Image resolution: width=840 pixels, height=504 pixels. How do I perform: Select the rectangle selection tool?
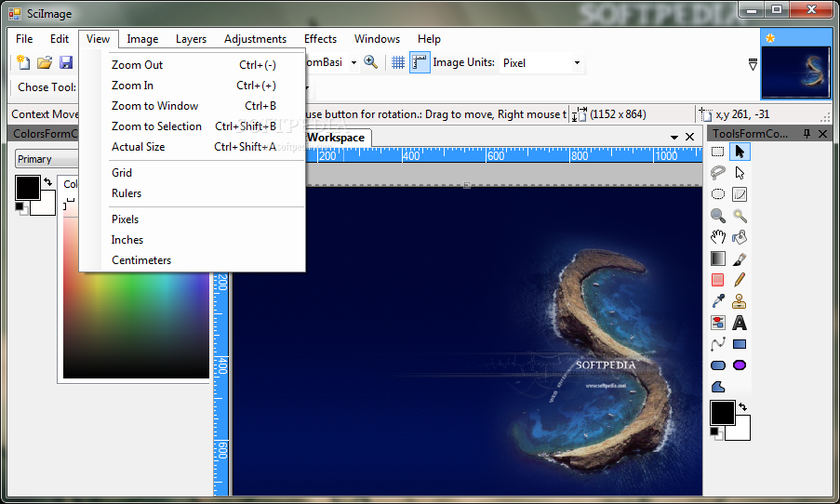click(x=718, y=152)
